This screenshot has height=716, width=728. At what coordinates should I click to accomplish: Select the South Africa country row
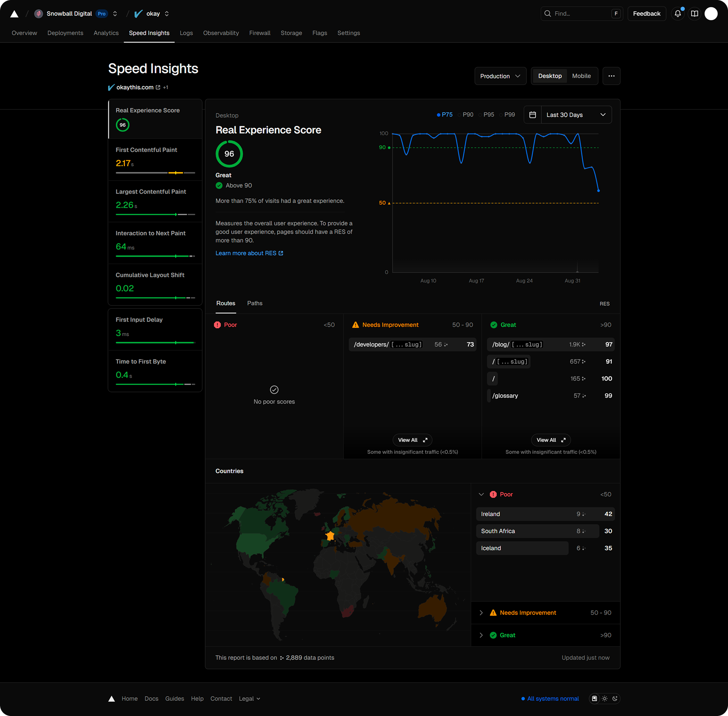545,531
